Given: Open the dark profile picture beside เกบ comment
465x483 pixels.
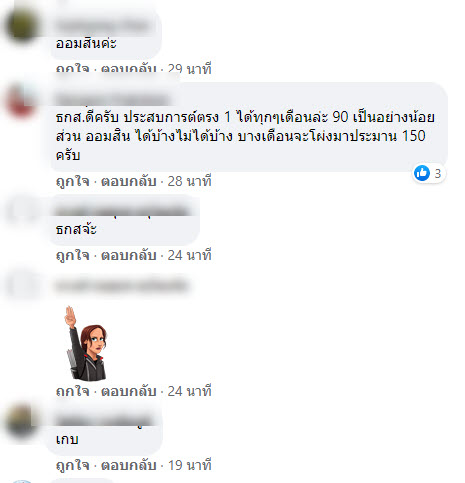Looking at the screenshot, I should point(22,421).
